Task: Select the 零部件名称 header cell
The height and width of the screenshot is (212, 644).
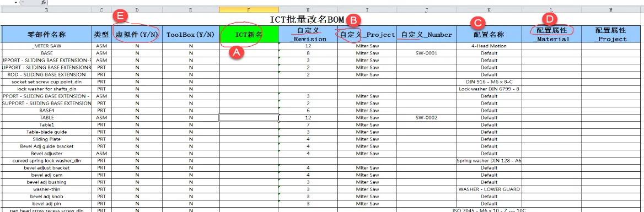Action: point(46,35)
